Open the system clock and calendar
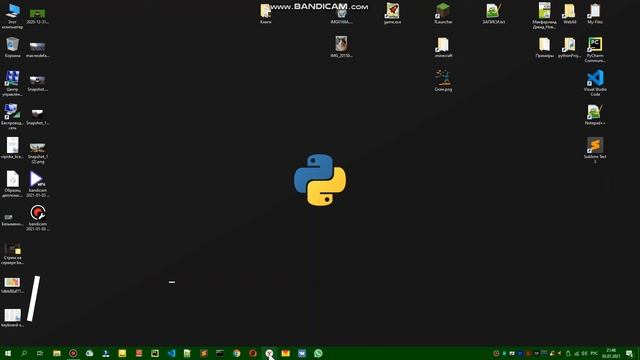The height and width of the screenshot is (360, 640). coord(611,353)
